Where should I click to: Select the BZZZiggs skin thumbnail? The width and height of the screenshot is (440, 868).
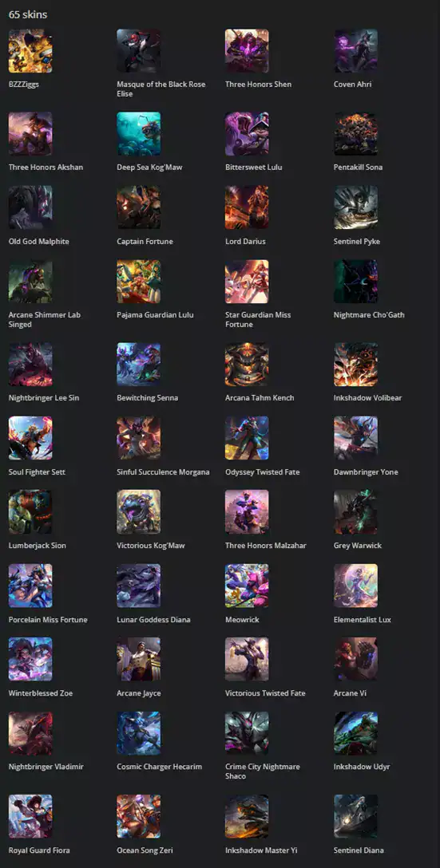coord(30,51)
